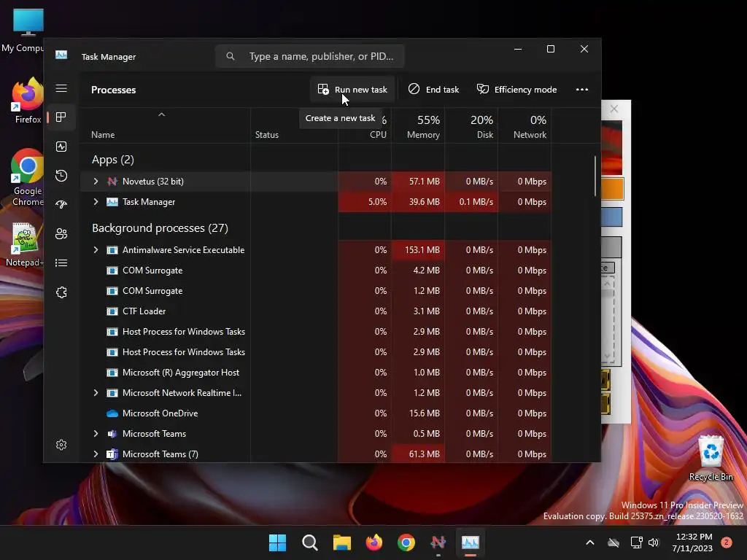Click the Efficiency mode button
747x560 pixels.
(517, 90)
